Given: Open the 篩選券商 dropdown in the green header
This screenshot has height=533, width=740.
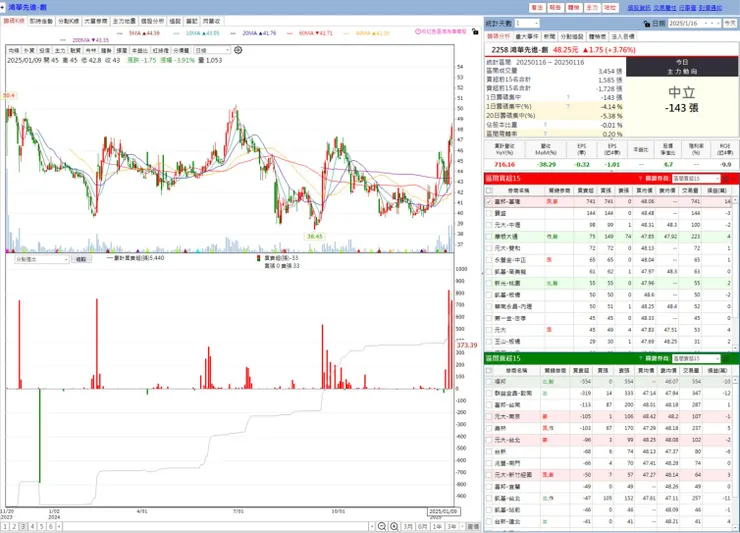Looking at the screenshot, I should [696, 358].
